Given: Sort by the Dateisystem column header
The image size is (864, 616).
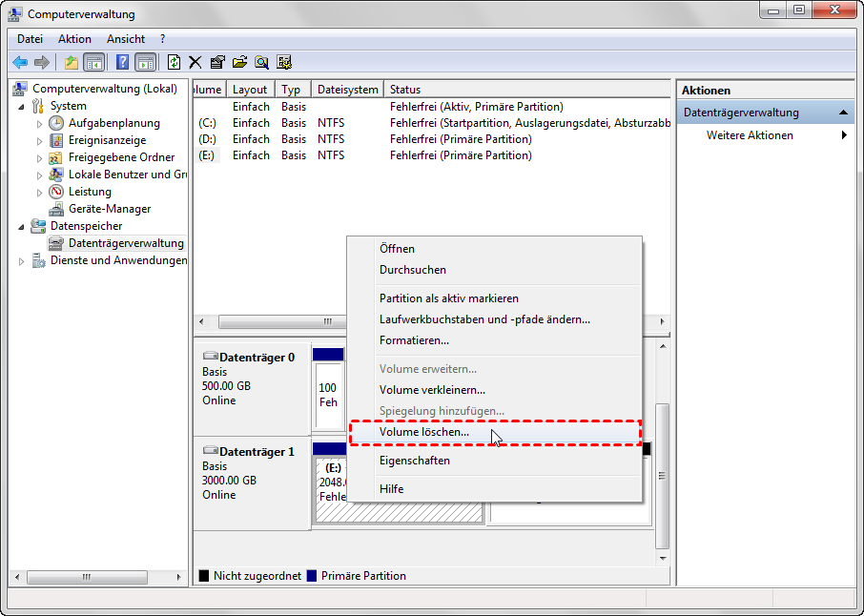Looking at the screenshot, I should (x=347, y=90).
